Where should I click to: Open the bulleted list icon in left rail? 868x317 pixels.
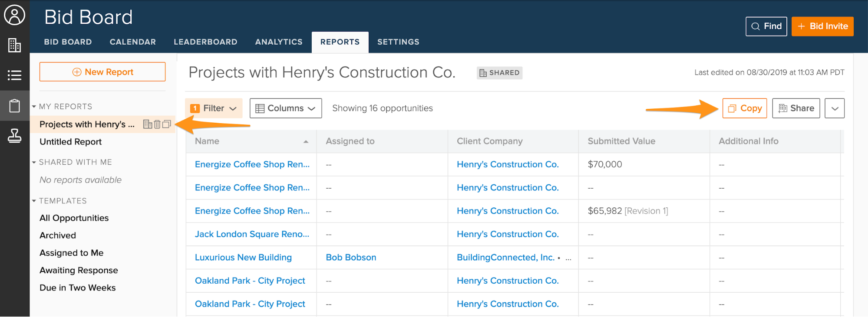(14, 75)
